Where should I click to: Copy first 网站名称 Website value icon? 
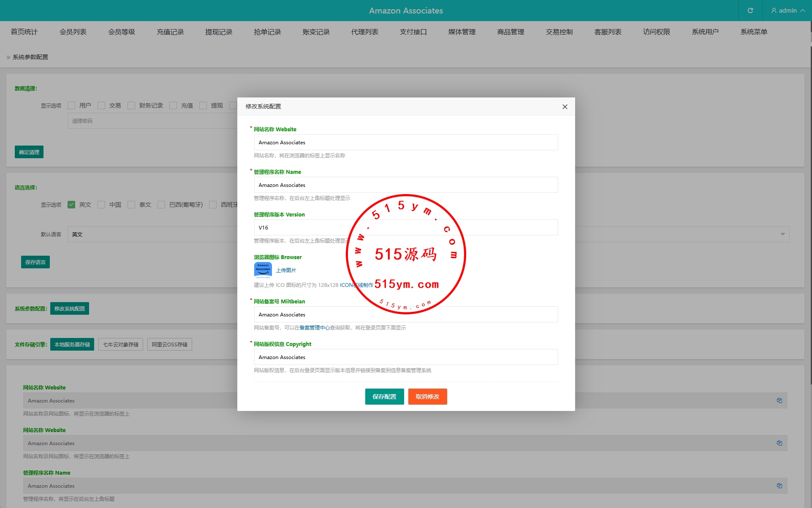click(x=779, y=400)
